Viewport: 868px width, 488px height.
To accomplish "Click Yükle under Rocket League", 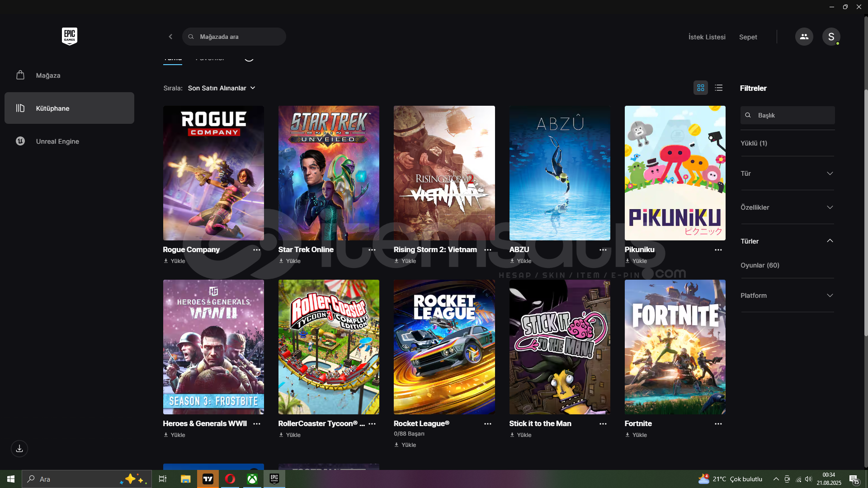I will click(x=405, y=445).
